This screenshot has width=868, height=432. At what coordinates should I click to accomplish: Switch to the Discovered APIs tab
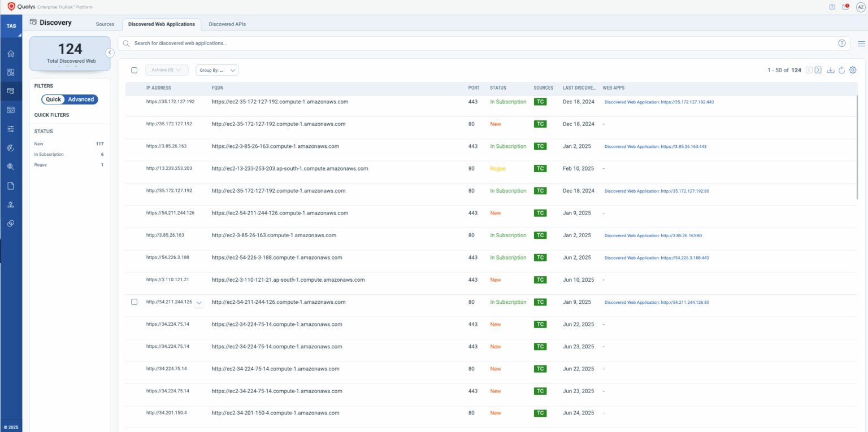(x=227, y=24)
